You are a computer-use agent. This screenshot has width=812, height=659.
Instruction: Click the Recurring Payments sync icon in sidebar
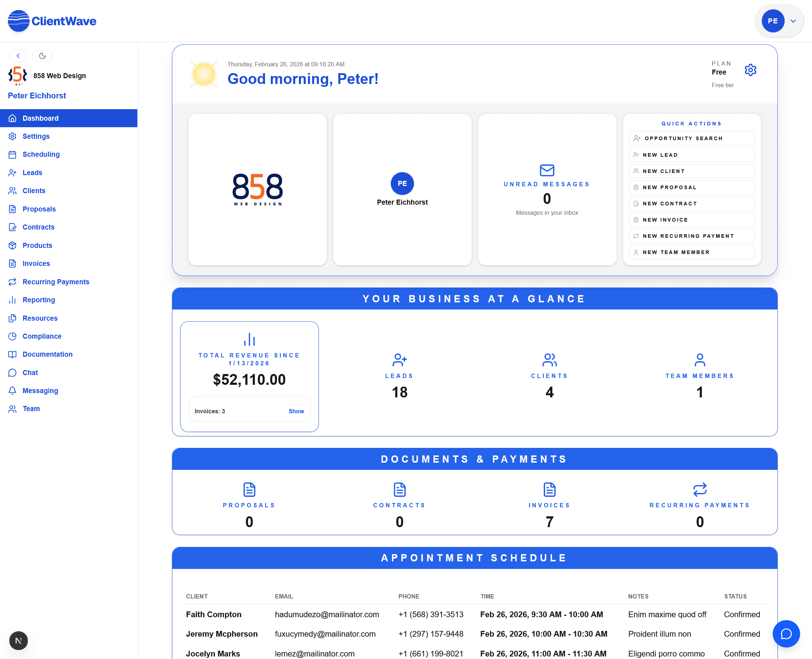13,282
